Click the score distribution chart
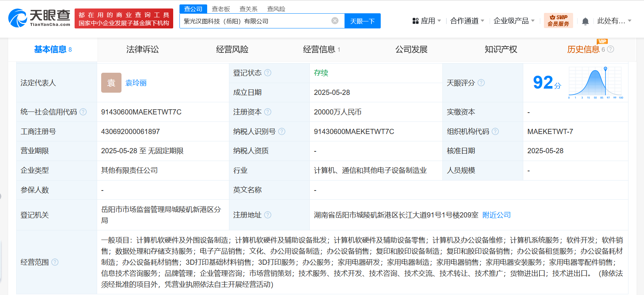644x295 pixels. click(595, 83)
